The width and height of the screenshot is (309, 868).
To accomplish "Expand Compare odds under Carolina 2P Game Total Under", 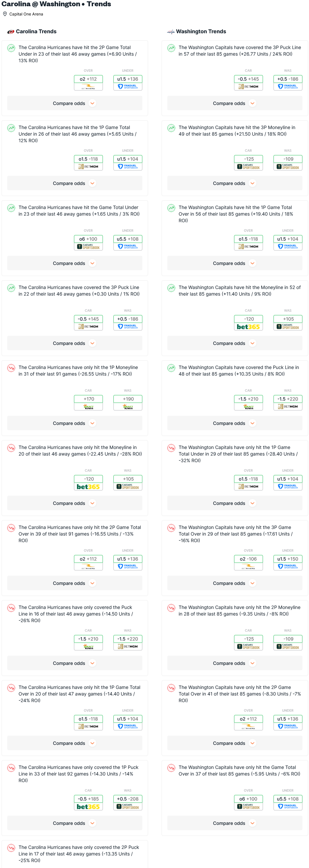I will (74, 103).
